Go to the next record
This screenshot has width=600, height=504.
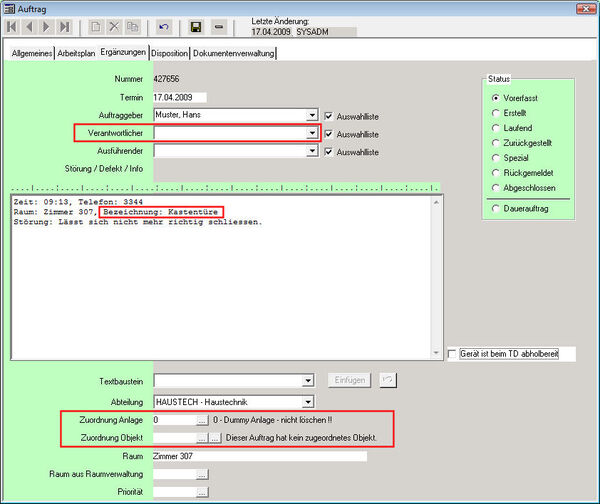coord(47,27)
